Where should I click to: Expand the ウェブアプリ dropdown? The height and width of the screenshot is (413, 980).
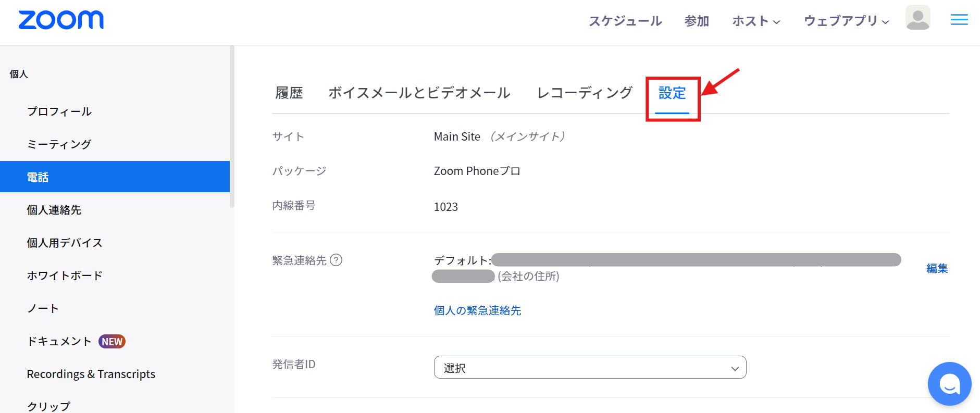846,21
